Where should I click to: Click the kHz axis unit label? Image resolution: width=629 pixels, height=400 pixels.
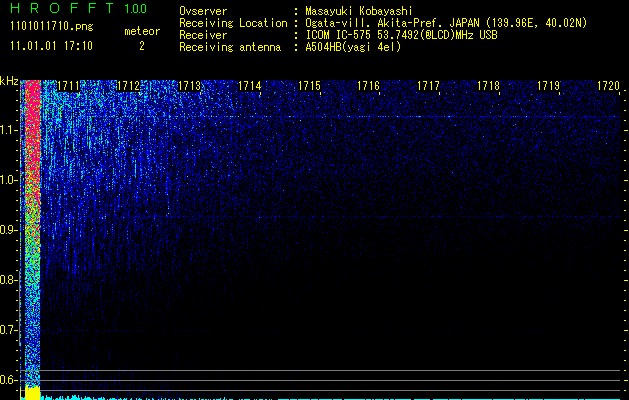9,81
